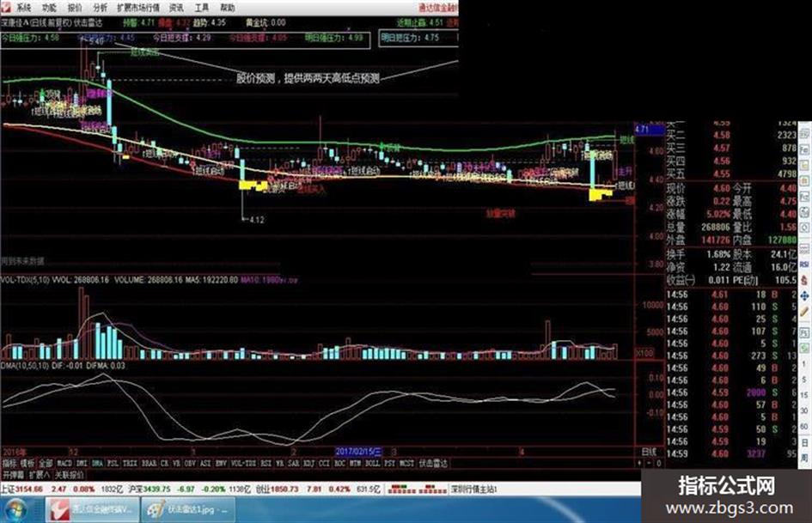Open the 系统 menu
812x523 pixels.
(23, 8)
